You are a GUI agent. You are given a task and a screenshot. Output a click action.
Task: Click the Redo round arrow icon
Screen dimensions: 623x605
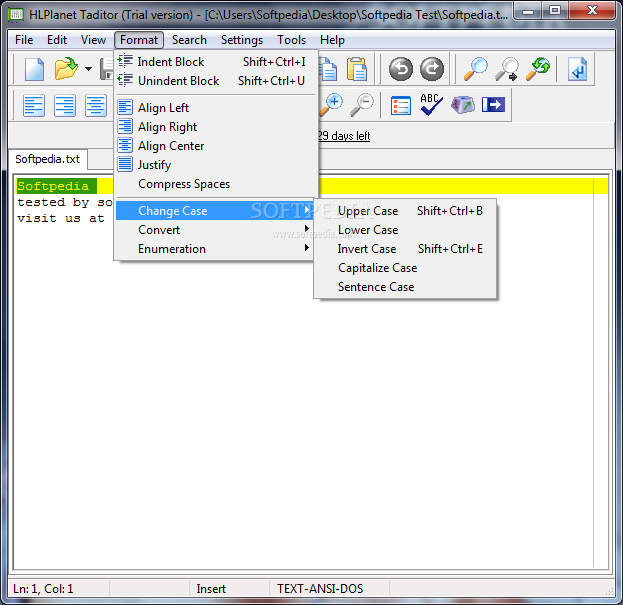[432, 69]
